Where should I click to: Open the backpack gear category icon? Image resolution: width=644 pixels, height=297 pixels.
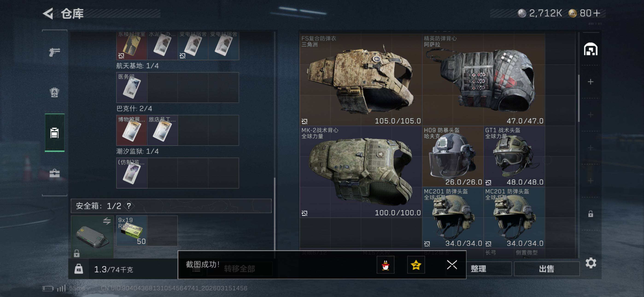click(x=55, y=92)
